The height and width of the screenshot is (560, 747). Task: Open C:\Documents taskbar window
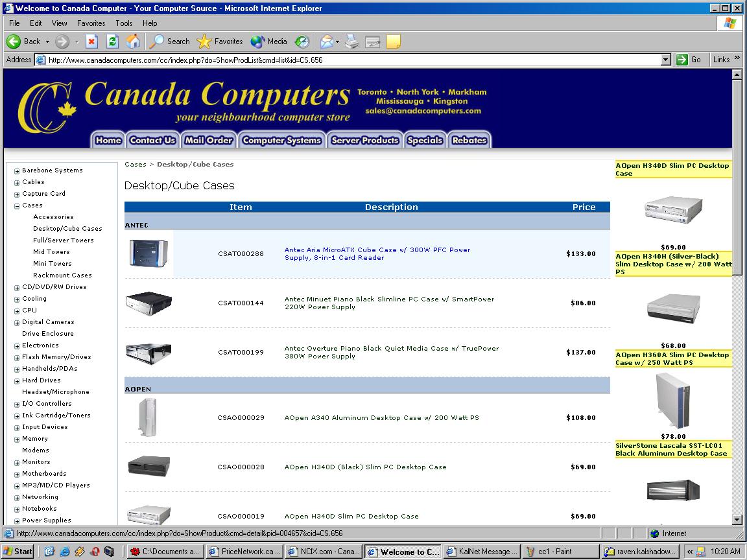(x=166, y=552)
